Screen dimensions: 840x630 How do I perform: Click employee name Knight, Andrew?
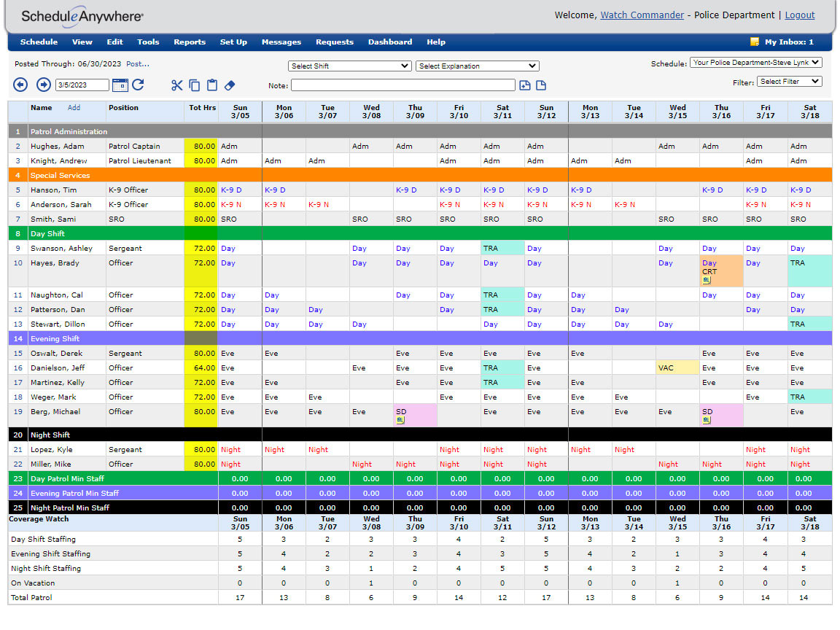pos(59,160)
